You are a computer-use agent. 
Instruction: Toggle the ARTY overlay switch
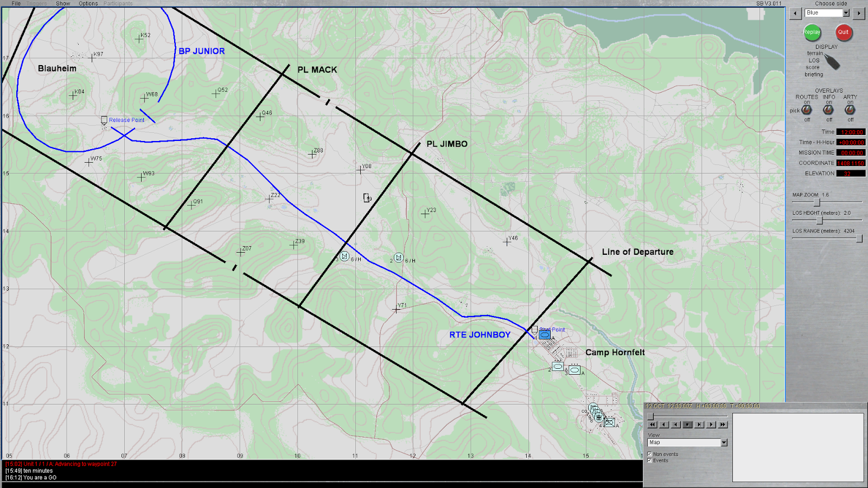click(x=850, y=110)
